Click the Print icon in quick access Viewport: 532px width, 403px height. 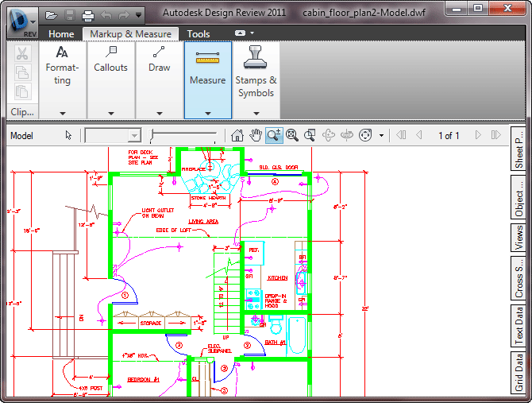pyautogui.click(x=88, y=16)
